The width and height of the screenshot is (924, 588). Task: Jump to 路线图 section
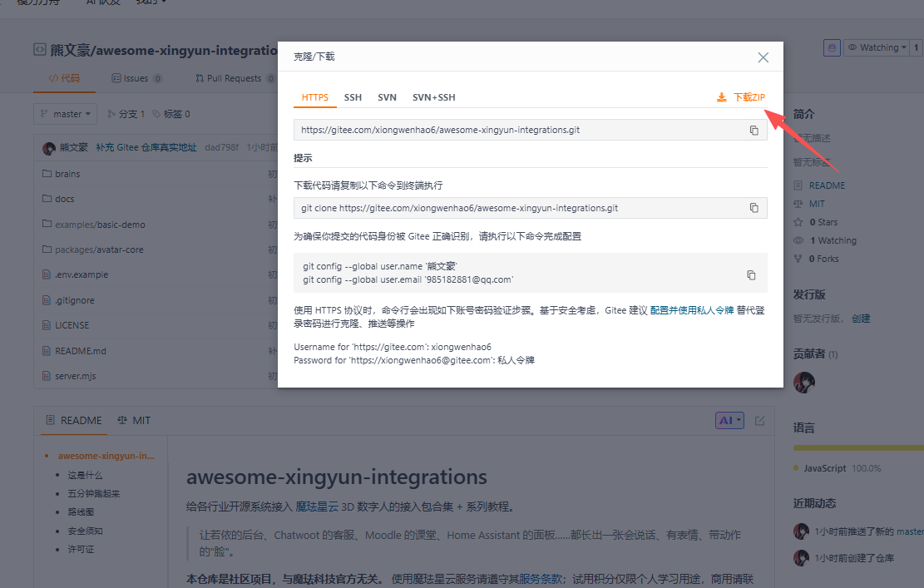click(81, 512)
